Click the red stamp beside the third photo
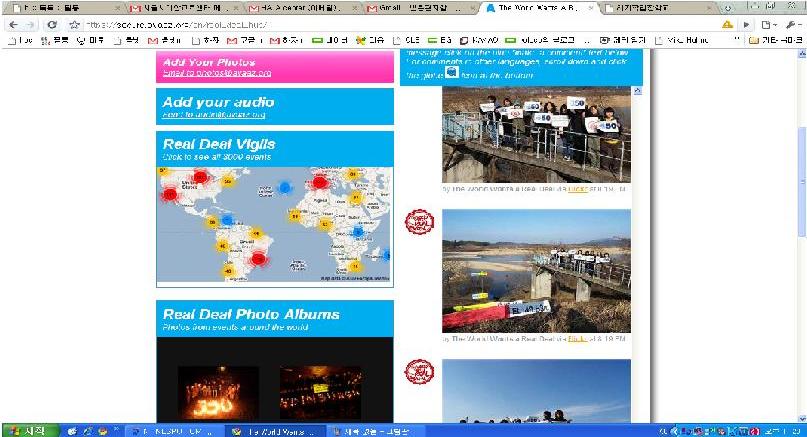 pos(418,373)
